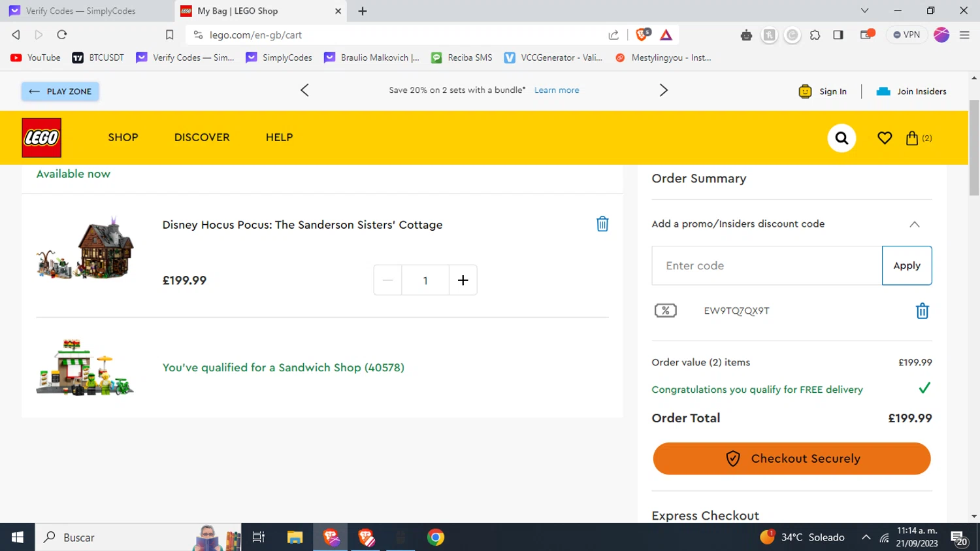Open the Windows Start menu

(x=17, y=537)
